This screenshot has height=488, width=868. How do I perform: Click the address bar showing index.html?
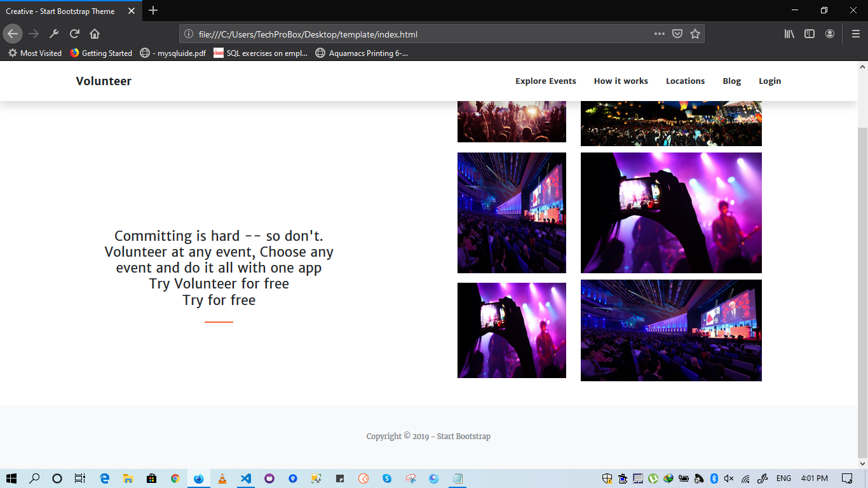click(442, 34)
